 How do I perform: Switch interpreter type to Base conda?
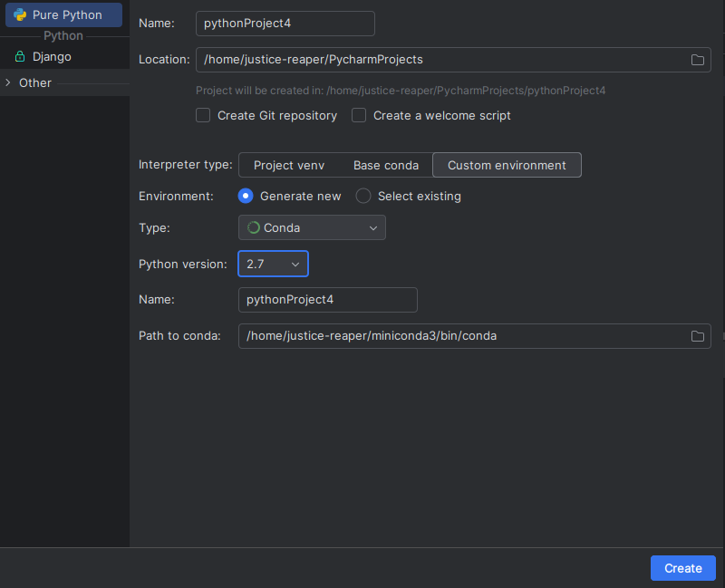(x=386, y=165)
